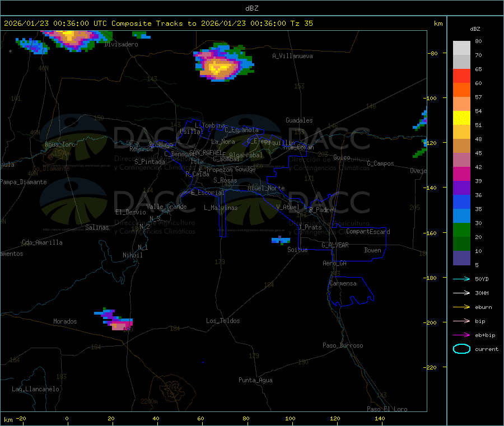Click the V_Atuel map label
The height and width of the screenshot is (426, 504).
[x=288, y=207]
